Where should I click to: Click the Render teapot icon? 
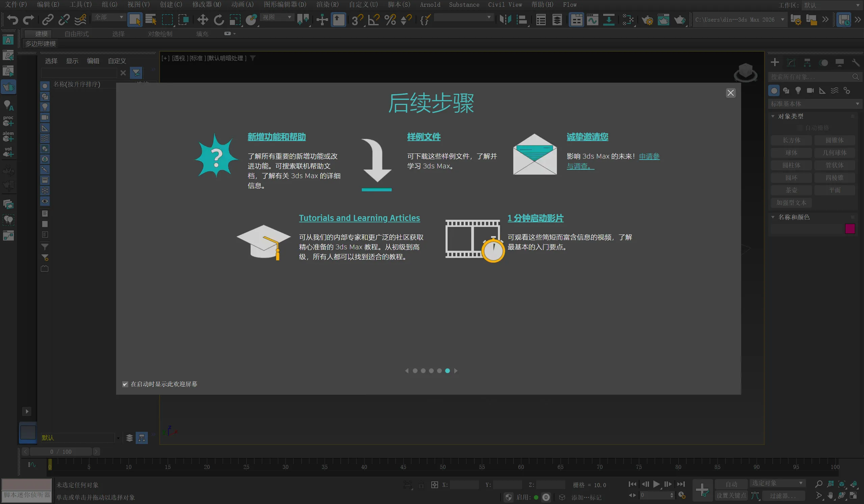[x=679, y=20]
